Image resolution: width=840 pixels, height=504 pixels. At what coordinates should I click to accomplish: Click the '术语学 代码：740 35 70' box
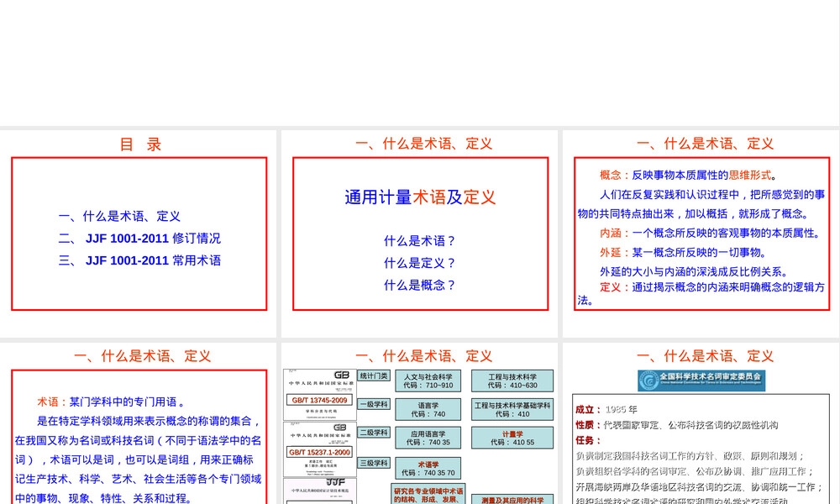pyautogui.click(x=428, y=468)
